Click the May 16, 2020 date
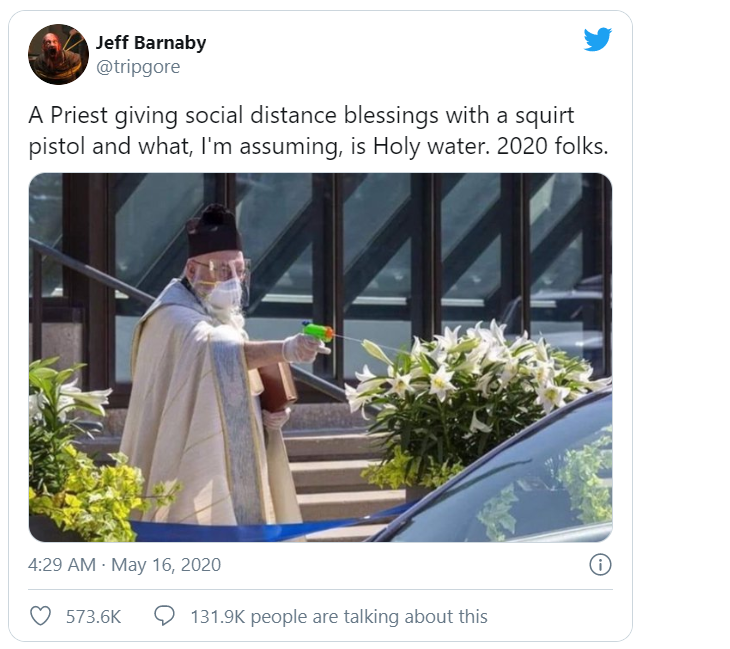The image size is (730, 649). tap(166, 565)
